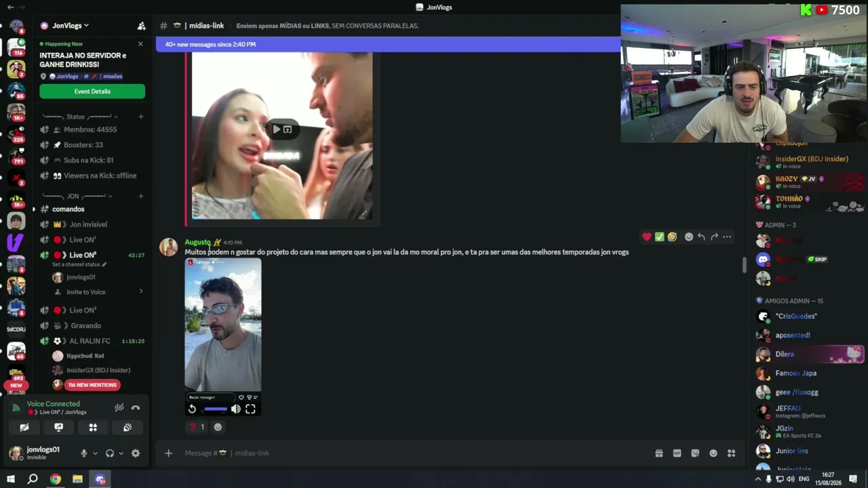Open the Add Reaction picker on the message
The image size is (868, 488).
[689, 237]
